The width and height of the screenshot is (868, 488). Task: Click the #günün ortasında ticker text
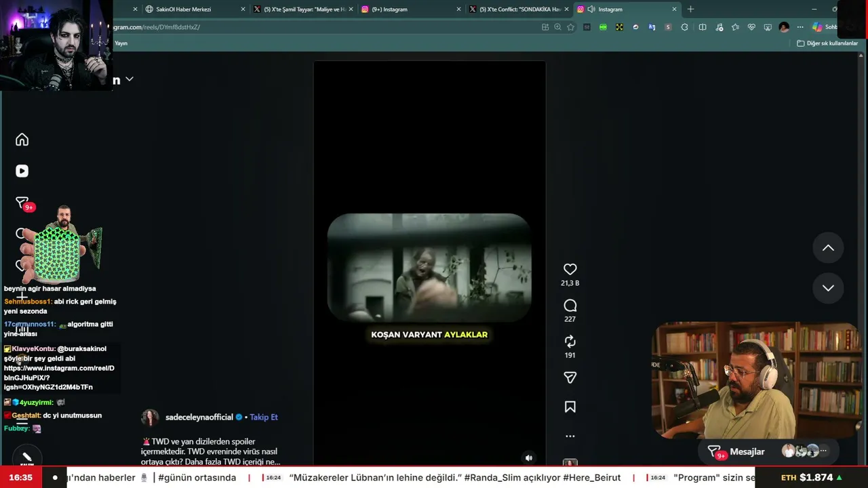pos(197,478)
